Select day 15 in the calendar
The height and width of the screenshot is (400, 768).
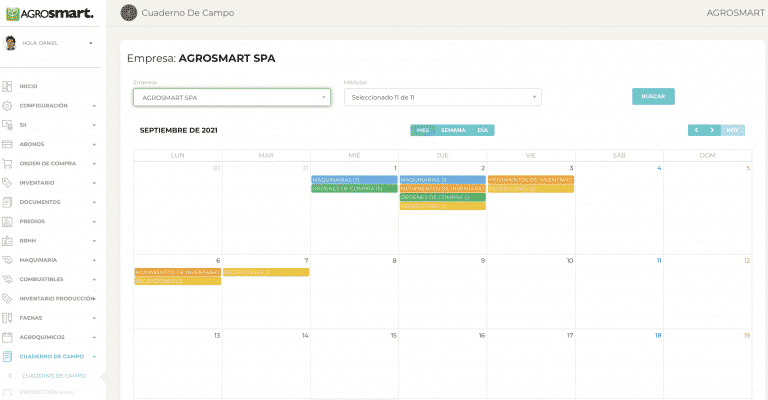393,335
